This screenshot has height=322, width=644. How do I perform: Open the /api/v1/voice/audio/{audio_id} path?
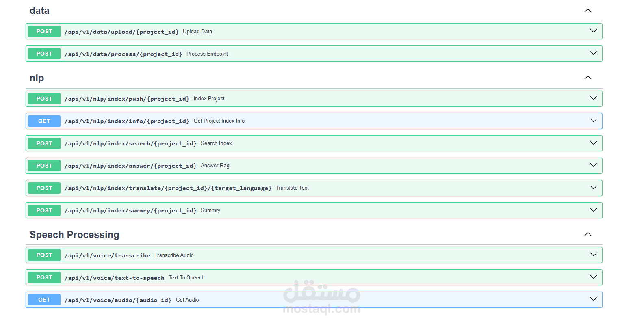tap(118, 300)
